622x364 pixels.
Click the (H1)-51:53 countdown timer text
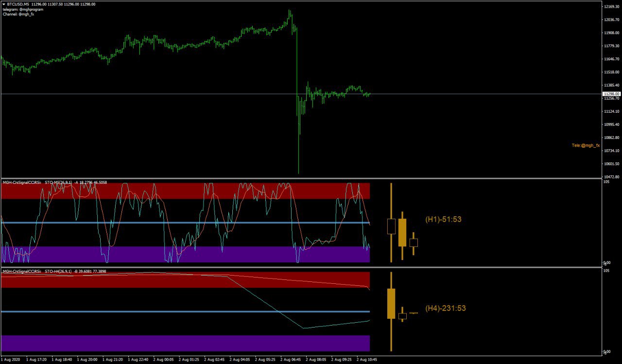click(x=443, y=219)
